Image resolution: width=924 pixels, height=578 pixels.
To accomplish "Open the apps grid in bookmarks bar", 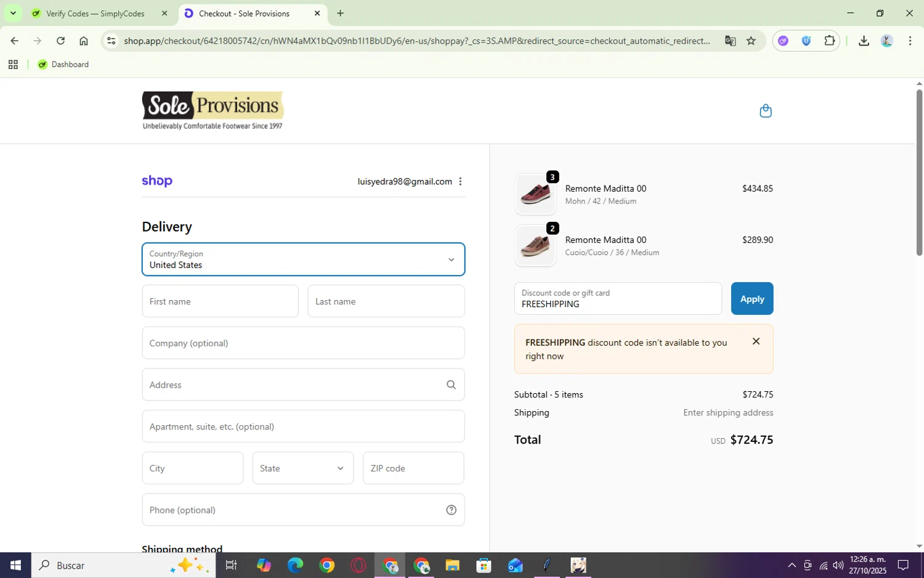I will pyautogui.click(x=13, y=64).
